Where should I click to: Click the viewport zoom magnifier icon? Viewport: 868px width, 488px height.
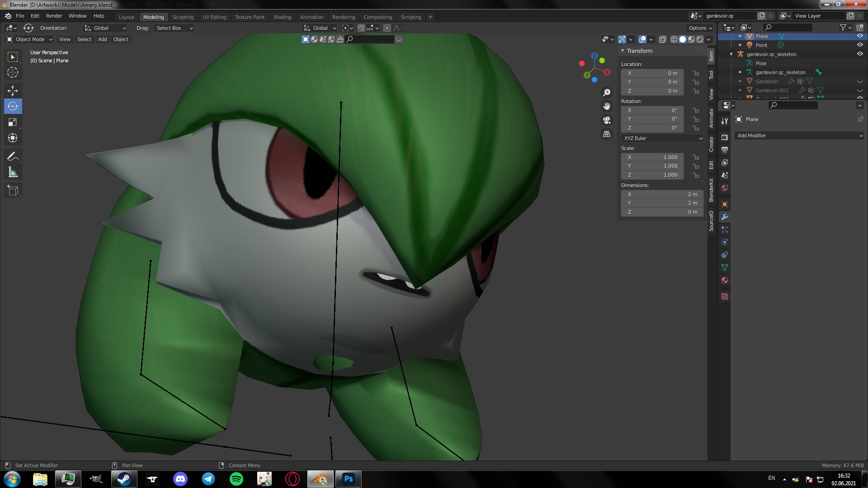tap(607, 93)
